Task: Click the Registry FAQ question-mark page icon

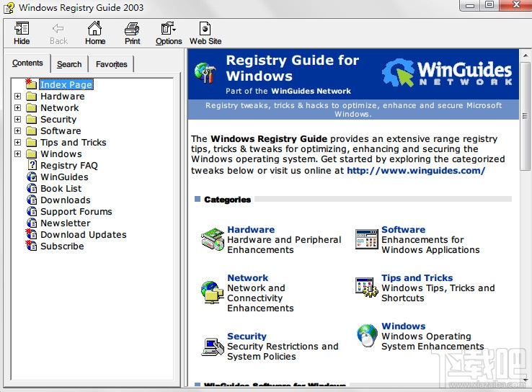Action: click(32, 165)
